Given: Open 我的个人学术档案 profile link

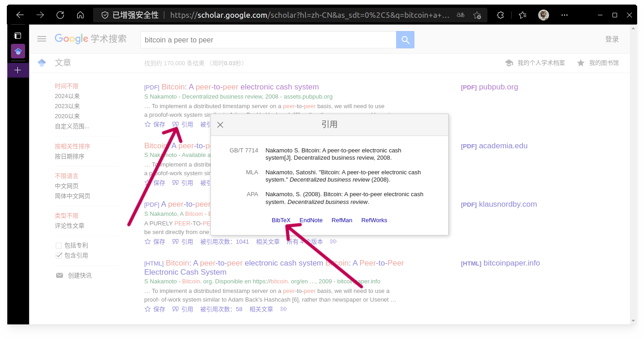Looking at the screenshot, I should pyautogui.click(x=535, y=63).
